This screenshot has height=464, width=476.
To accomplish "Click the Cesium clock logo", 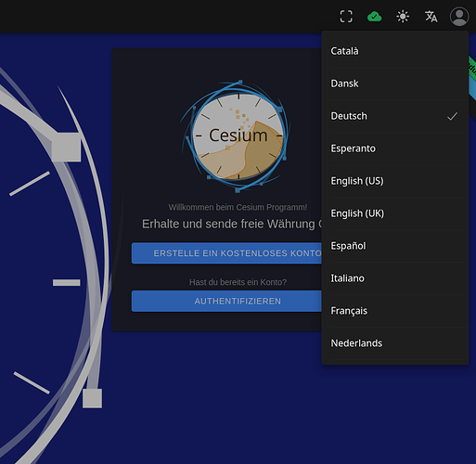I will 238,136.
